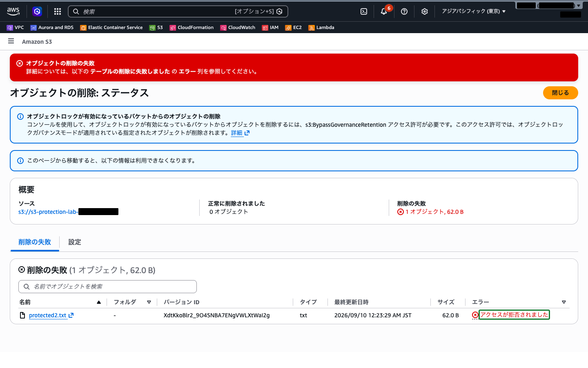Image resolution: width=588 pixels, height=368 pixels.
Task: Open the protected2.txt object link
Action: coord(51,315)
